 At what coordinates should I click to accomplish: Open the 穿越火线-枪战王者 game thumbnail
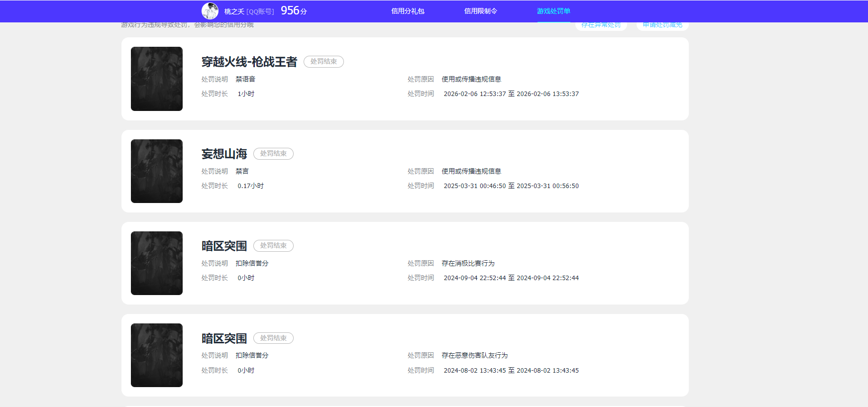click(x=157, y=79)
